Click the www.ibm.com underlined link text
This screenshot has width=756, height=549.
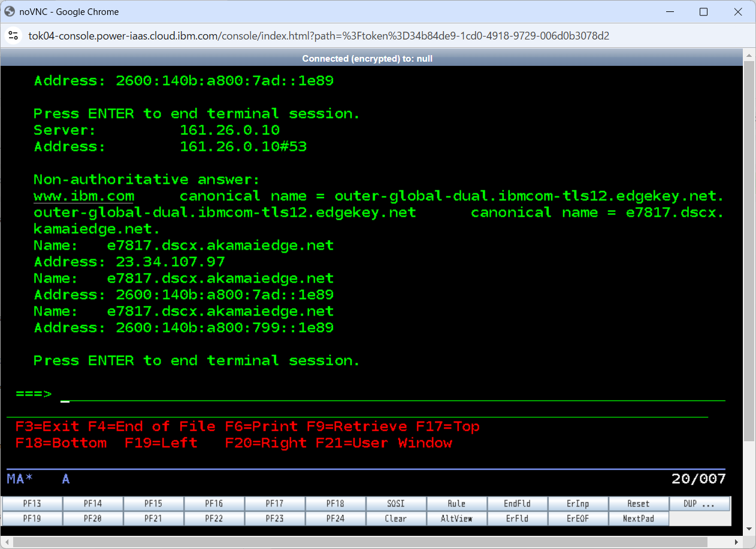(x=84, y=196)
